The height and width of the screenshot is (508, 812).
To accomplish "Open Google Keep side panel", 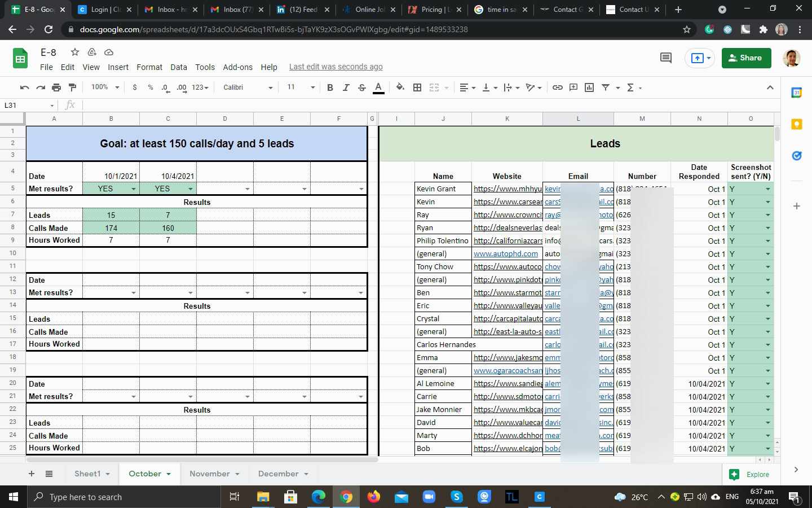I will click(796, 124).
